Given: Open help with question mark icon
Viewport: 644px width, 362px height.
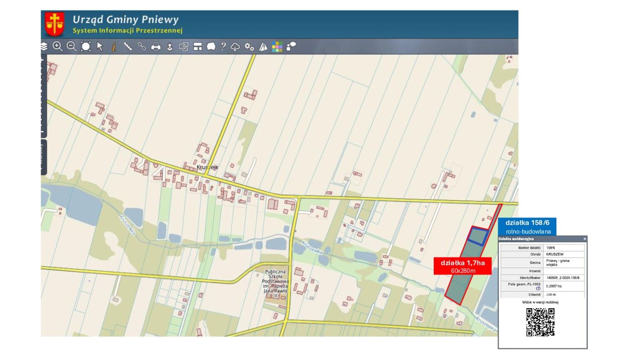Looking at the screenshot, I should pos(223,46).
